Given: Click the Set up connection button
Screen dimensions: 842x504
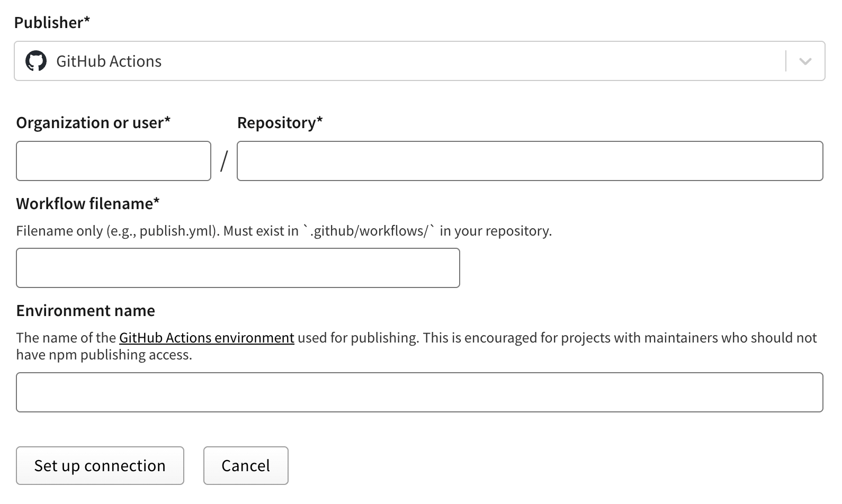Looking at the screenshot, I should point(100,466).
